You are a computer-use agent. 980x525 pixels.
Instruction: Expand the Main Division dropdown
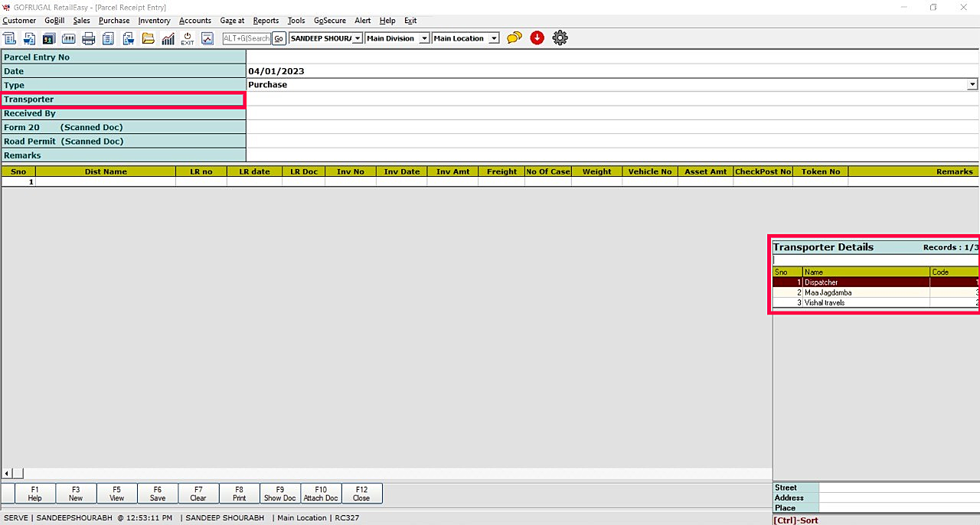click(424, 38)
